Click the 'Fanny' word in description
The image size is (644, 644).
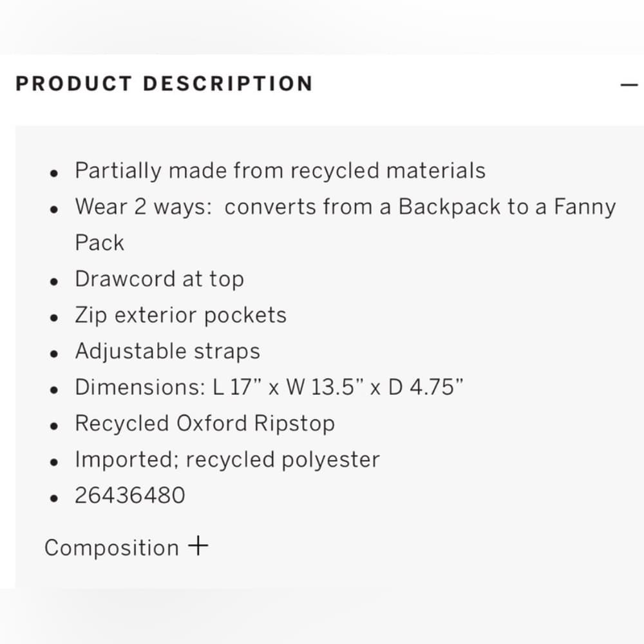[x=585, y=207]
